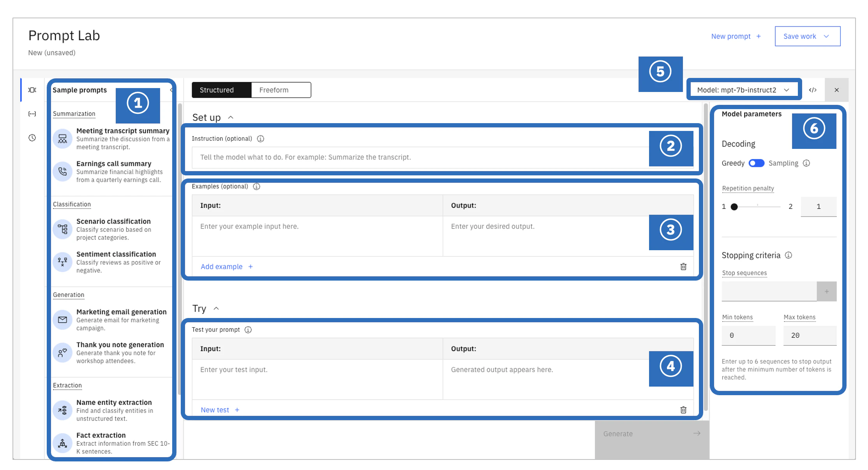The width and height of the screenshot is (868, 470).
Task: Delete the test row with trash icon
Action: point(683,410)
